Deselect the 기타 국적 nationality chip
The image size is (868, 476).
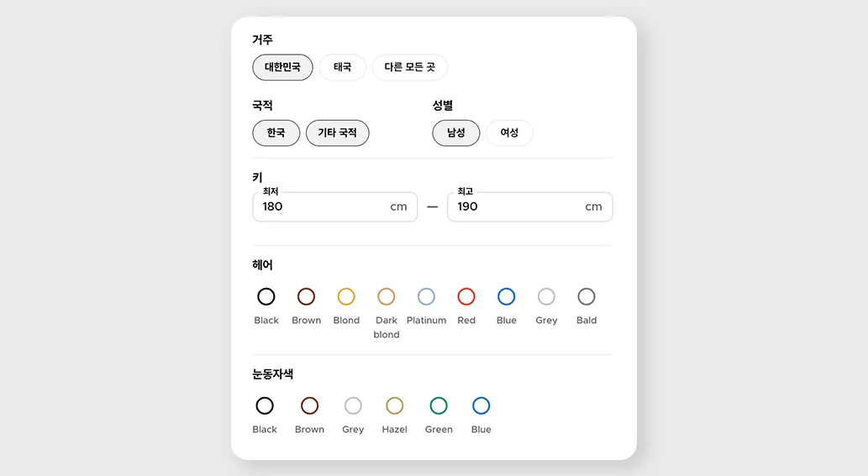[337, 133]
